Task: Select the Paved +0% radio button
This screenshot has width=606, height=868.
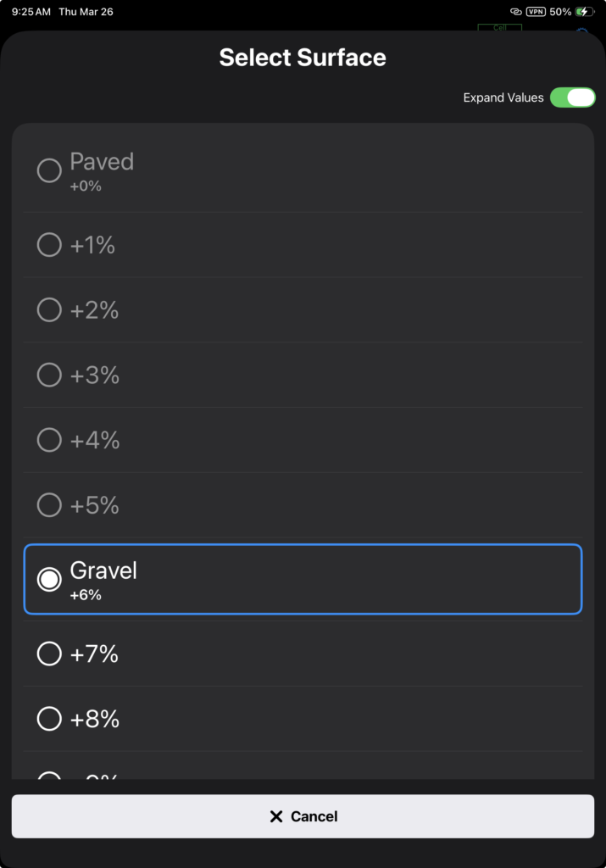Action: 49,170
